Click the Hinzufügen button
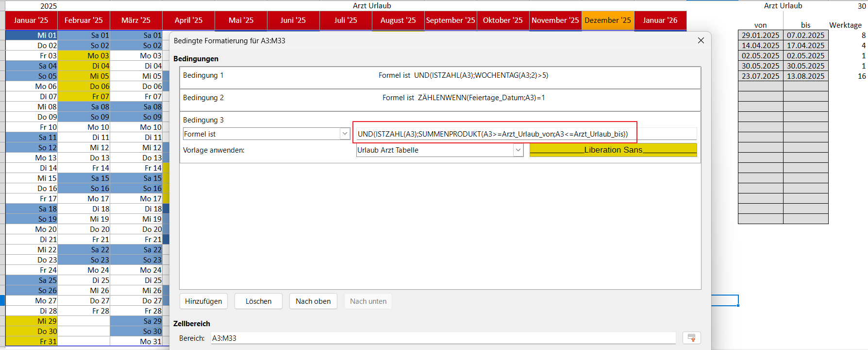Image resolution: width=868 pixels, height=350 pixels. 203,301
